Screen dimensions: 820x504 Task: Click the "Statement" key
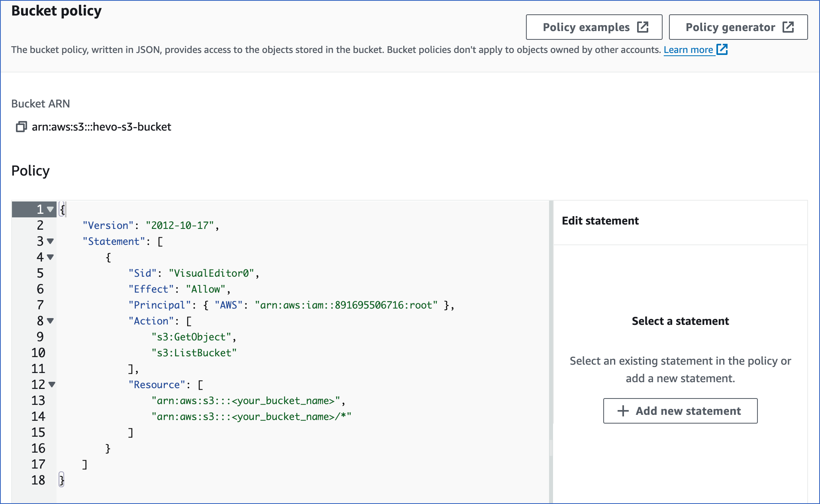pos(114,241)
